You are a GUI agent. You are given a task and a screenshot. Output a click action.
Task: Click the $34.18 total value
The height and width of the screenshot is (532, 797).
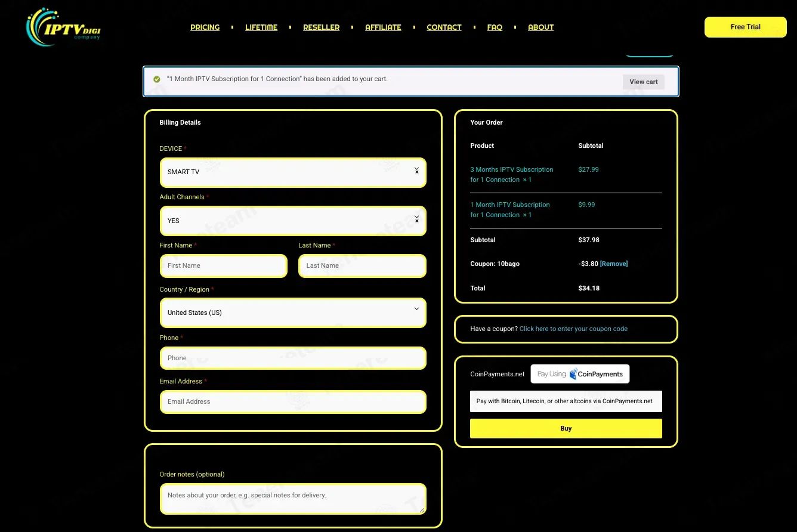tap(589, 288)
